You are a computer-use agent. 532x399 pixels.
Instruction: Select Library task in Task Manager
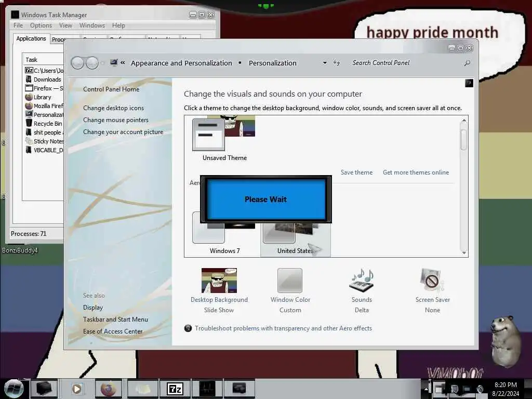[44, 97]
